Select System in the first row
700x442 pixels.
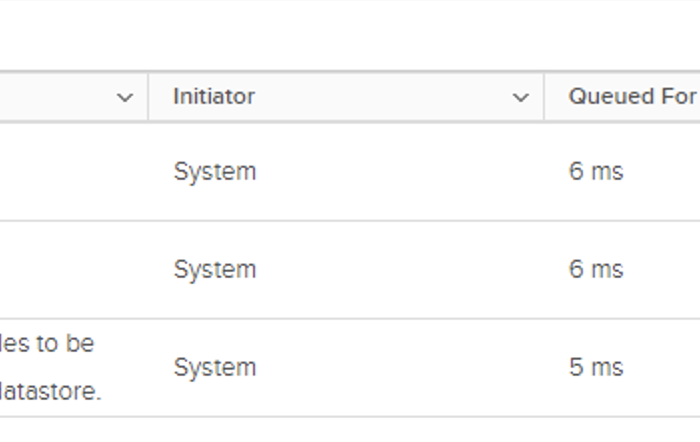click(x=215, y=172)
